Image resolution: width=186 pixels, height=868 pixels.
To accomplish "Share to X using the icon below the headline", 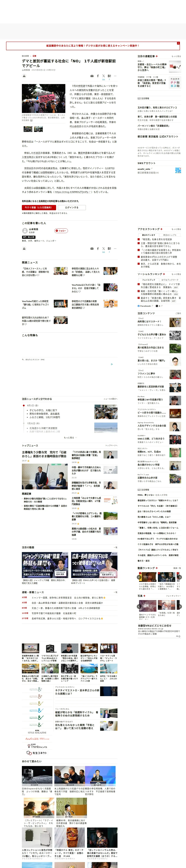I will (x=104, y=76).
